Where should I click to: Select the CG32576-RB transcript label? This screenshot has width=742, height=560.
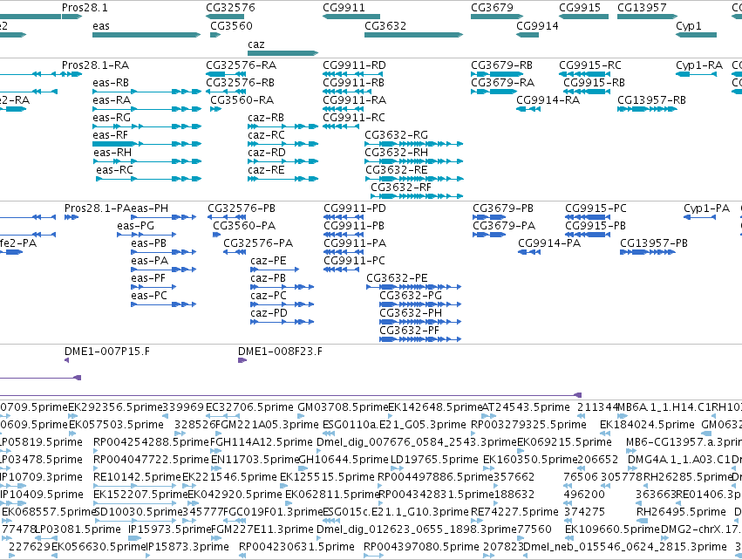tap(241, 83)
